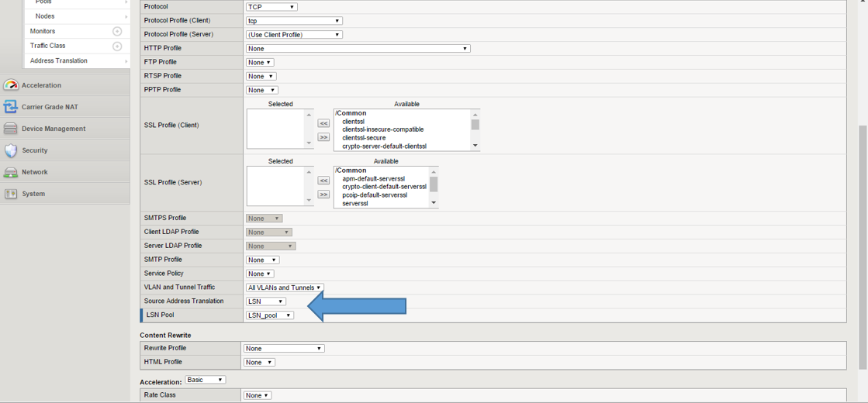This screenshot has width=868, height=403.
Task: Click the Carrier Grade NAT icon
Action: [11, 107]
